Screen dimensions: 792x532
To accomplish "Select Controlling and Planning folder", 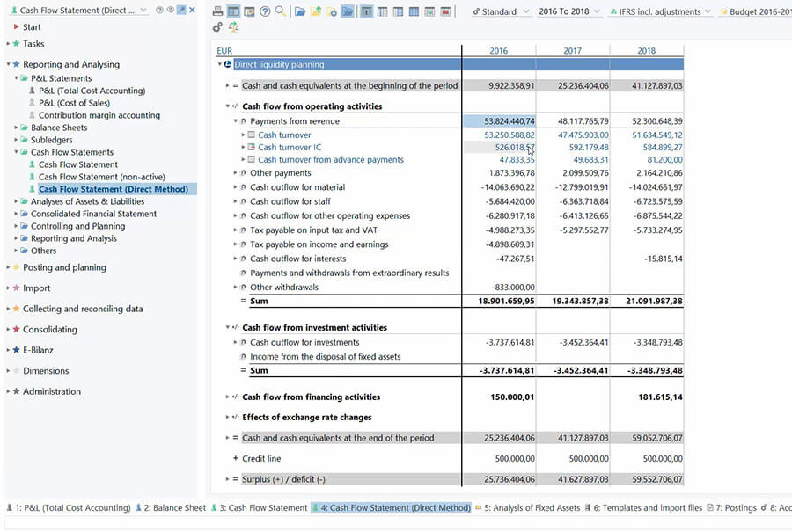I will [x=77, y=226].
